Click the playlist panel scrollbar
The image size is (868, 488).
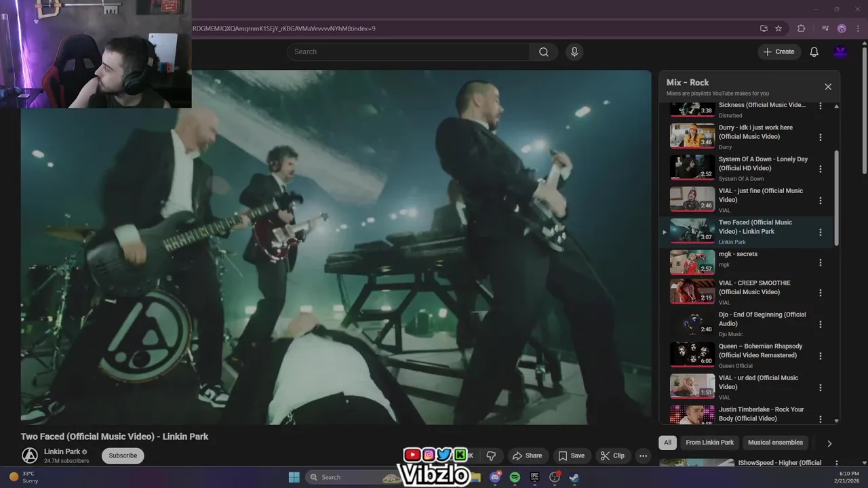pos(836,199)
